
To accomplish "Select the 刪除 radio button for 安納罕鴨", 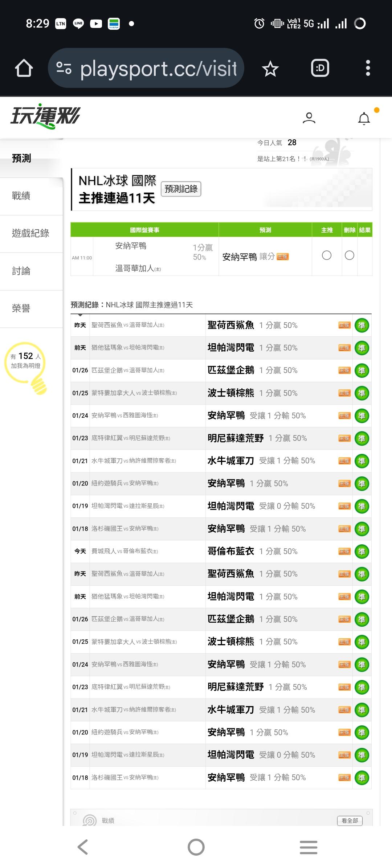I will point(350,255).
